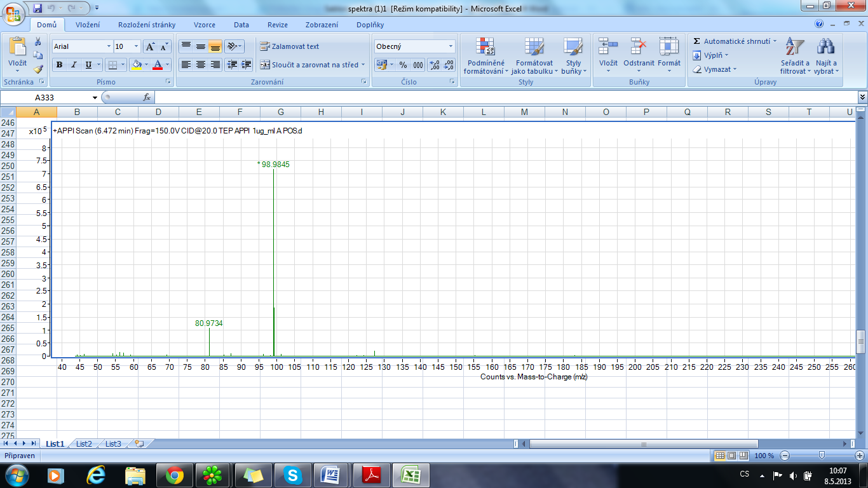Open the Výplň fill dropdown
Screen dimensions: 868x488
[x=711, y=55]
